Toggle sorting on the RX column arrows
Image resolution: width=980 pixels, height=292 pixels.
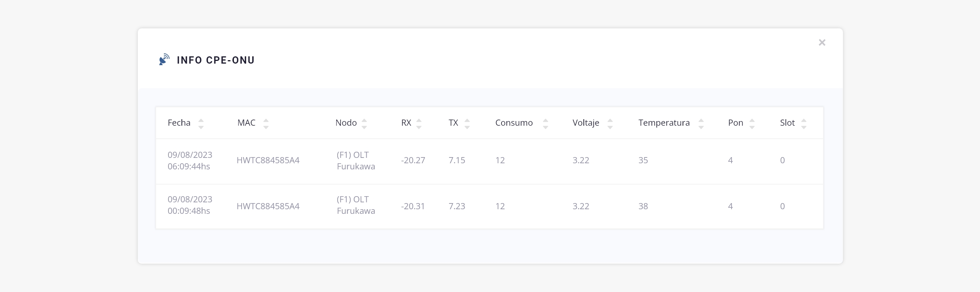[419, 123]
